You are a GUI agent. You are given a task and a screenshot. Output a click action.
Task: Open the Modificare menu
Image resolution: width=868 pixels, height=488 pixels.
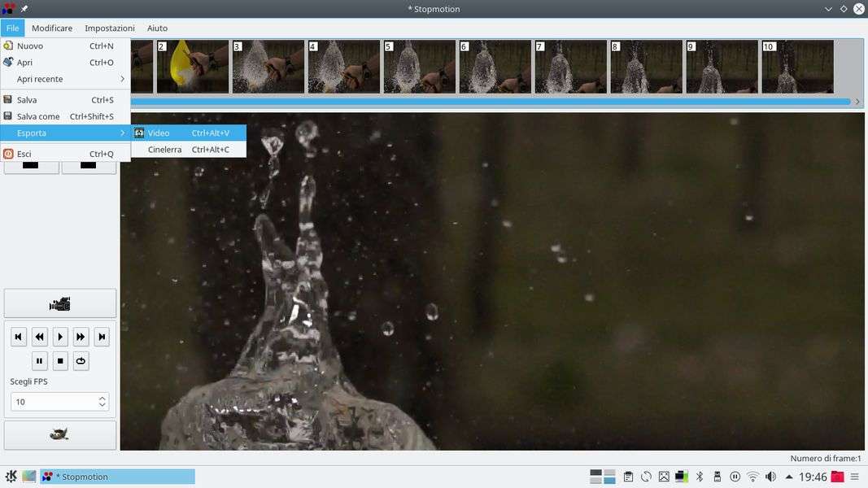[x=52, y=28]
